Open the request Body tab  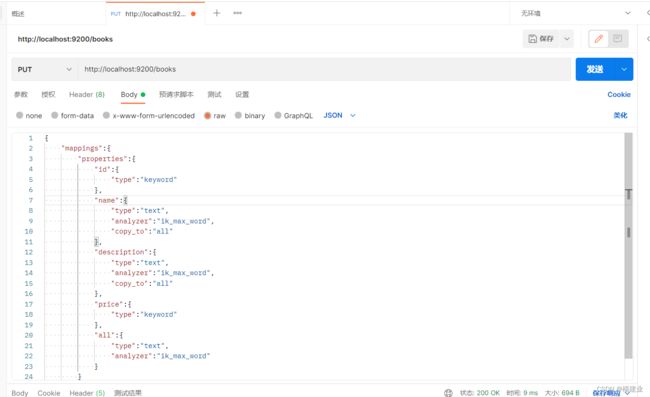point(133,94)
